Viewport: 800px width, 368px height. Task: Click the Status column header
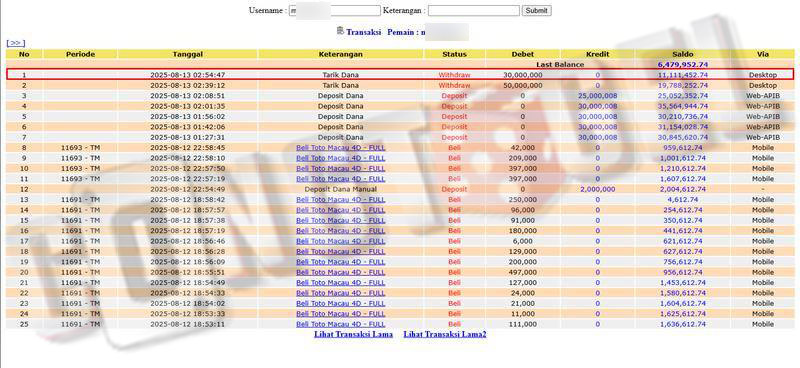(x=454, y=54)
